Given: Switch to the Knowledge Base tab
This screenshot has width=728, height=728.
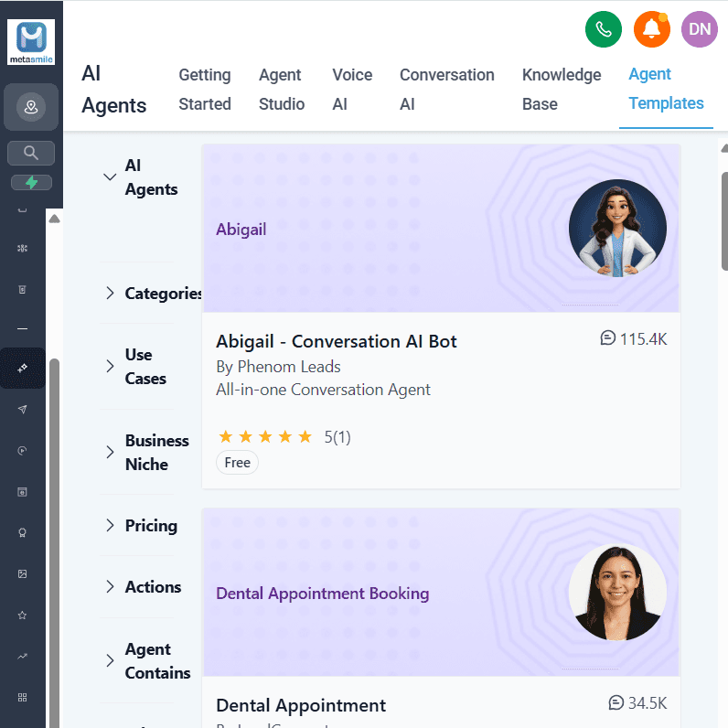Looking at the screenshot, I should pos(562,89).
